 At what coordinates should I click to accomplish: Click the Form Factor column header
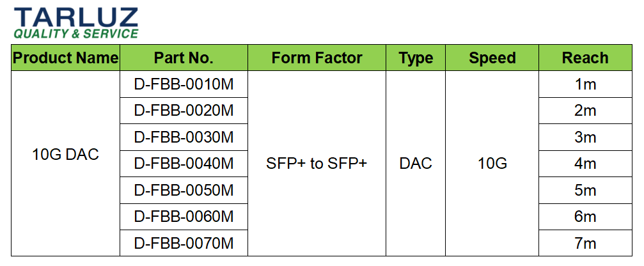pyautogui.click(x=317, y=58)
